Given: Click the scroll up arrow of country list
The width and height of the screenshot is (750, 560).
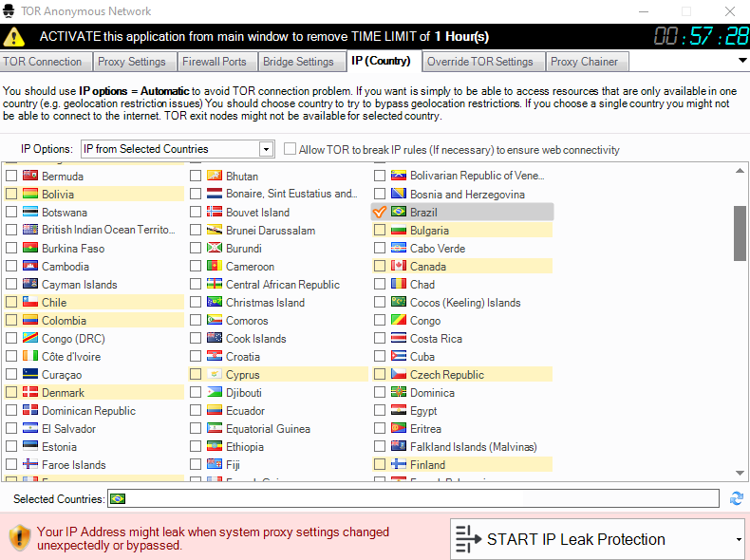Looking at the screenshot, I should (x=740, y=171).
